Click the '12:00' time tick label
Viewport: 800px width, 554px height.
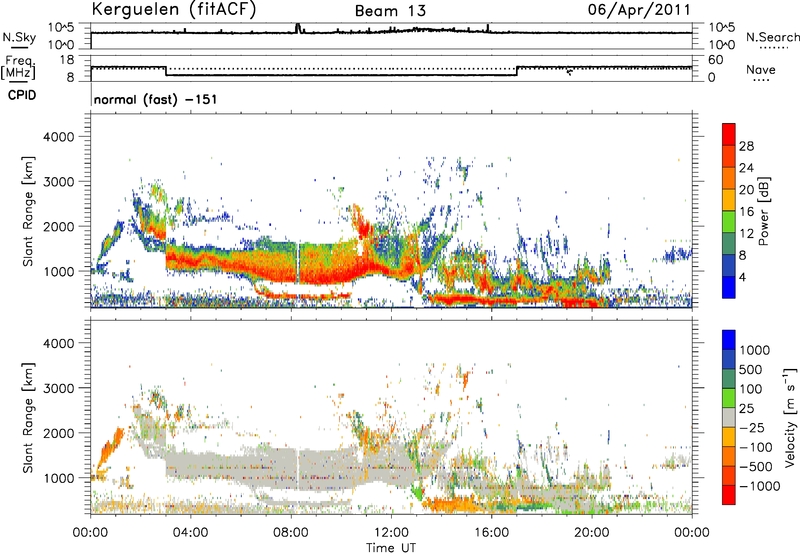point(391,533)
